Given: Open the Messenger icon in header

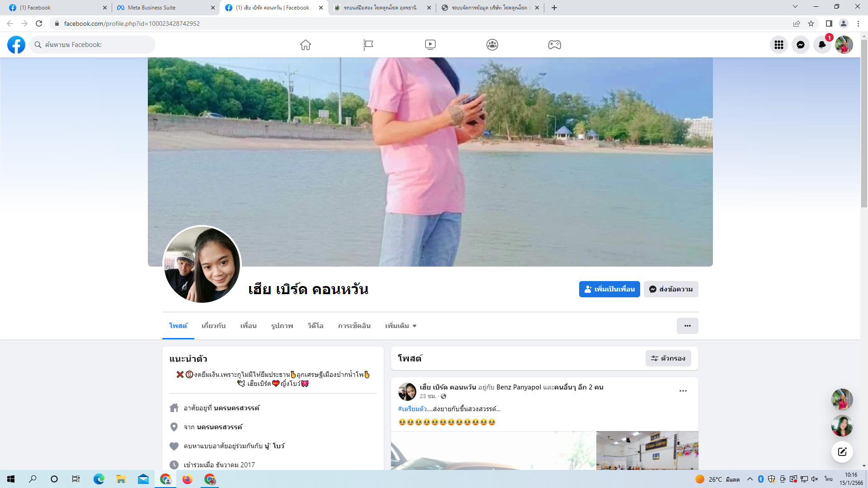Looking at the screenshot, I should [x=801, y=45].
